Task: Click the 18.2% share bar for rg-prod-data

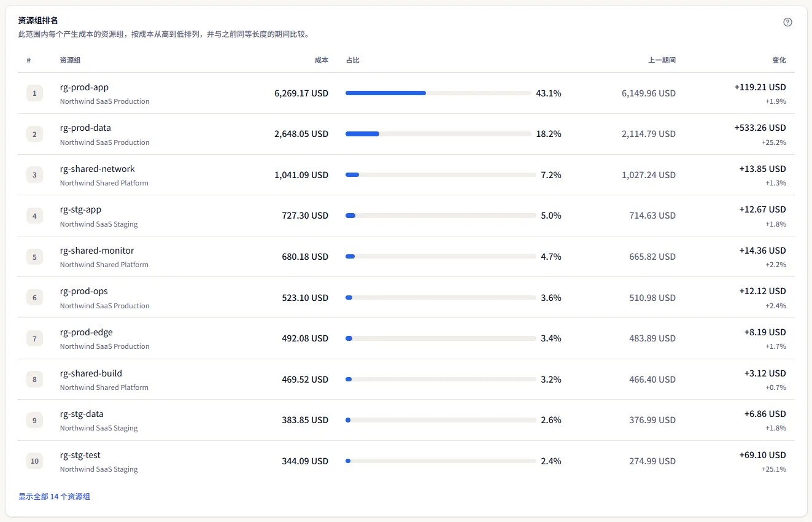Action: 438,134
